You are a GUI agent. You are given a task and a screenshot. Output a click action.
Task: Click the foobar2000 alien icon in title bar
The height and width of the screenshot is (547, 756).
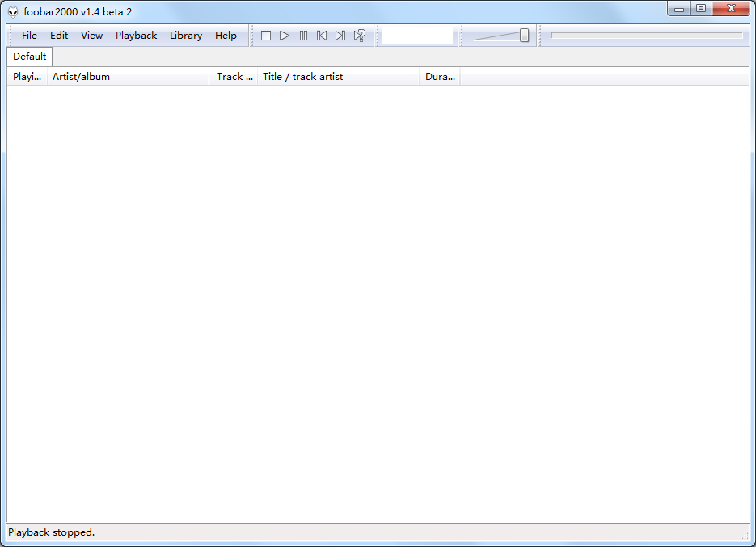pos(13,12)
